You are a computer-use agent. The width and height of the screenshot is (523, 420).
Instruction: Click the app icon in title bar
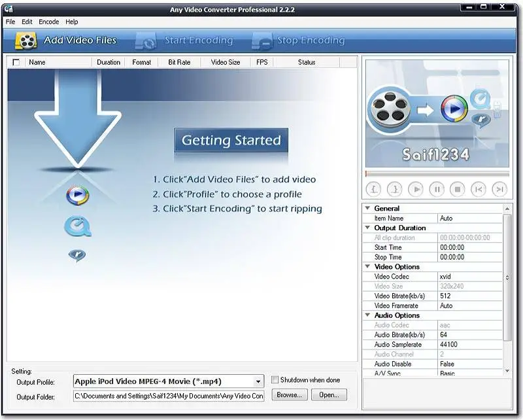pos(9,9)
